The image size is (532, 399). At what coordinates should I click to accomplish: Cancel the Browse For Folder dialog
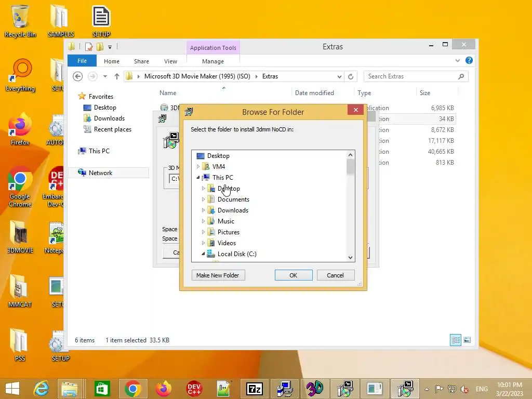[x=335, y=275]
